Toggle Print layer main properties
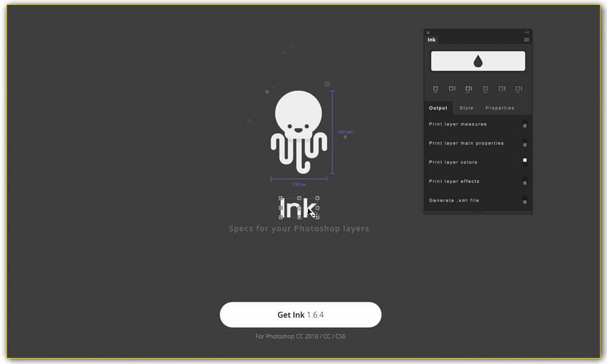This screenshot has width=607, height=364. pos(524,144)
